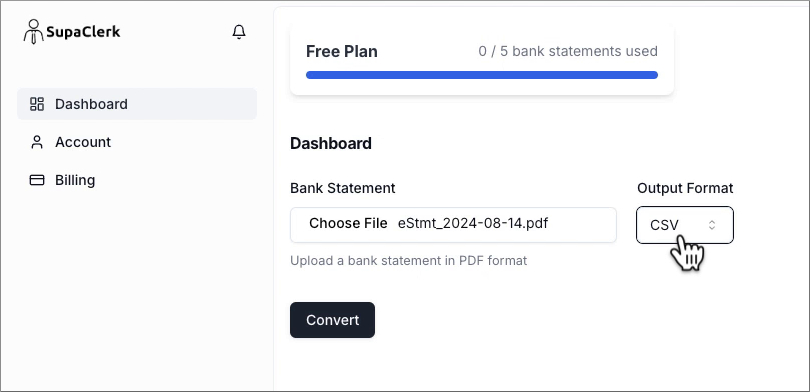Click the Free Plan card heading

[x=341, y=51]
